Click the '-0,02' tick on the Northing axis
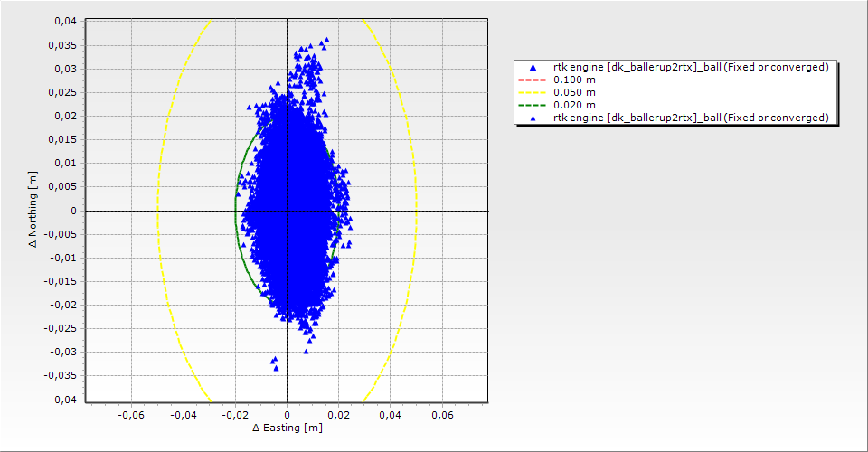The width and height of the screenshot is (868, 452). (x=63, y=305)
